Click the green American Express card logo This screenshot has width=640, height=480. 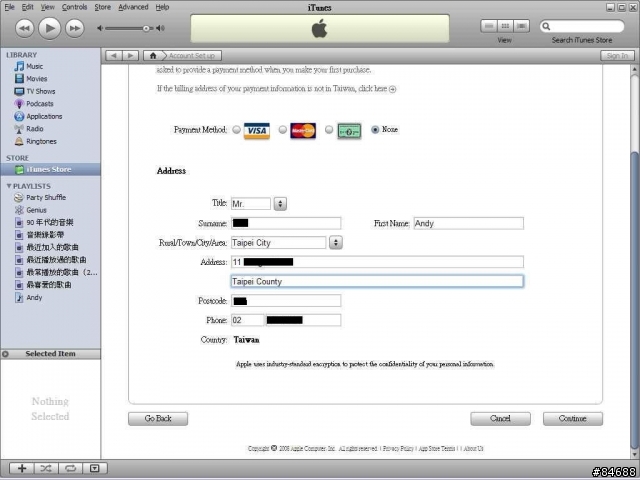(x=349, y=131)
